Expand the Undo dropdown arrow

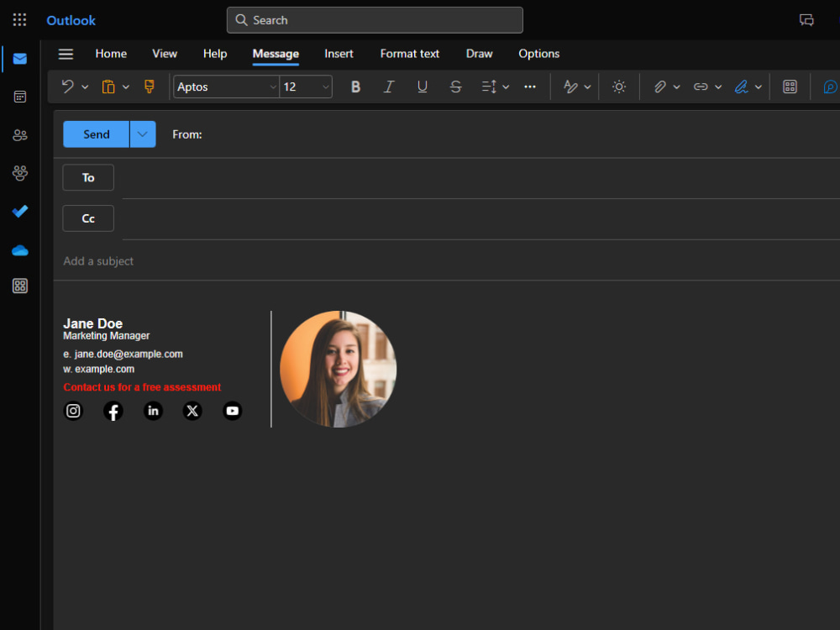(x=85, y=87)
